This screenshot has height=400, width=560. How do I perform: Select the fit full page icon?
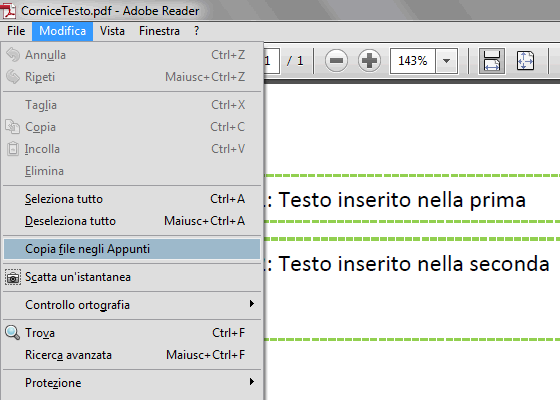(525, 61)
